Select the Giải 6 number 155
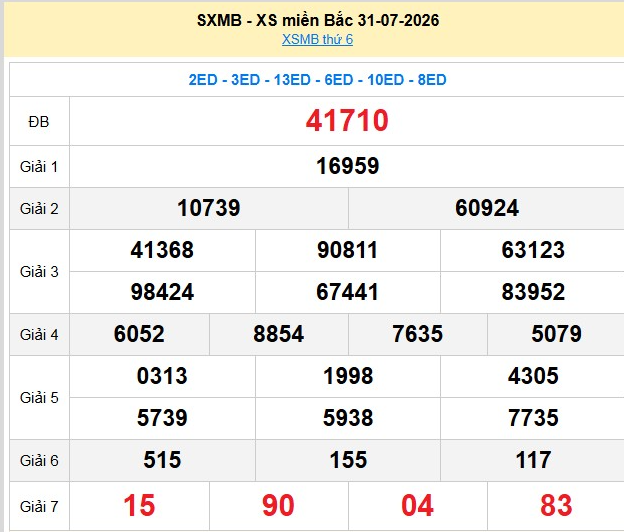The image size is (624, 532). pyautogui.click(x=348, y=460)
